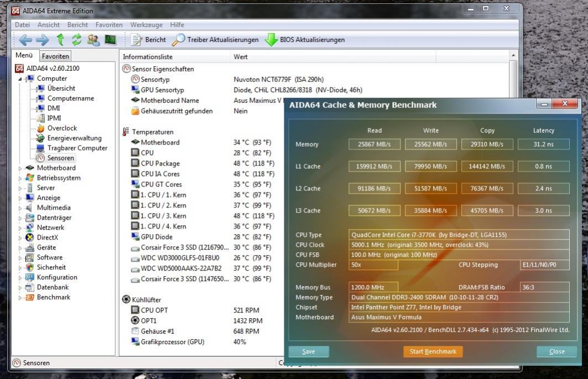Open the Hilfe menu
588x379 pixels.
[x=177, y=25]
